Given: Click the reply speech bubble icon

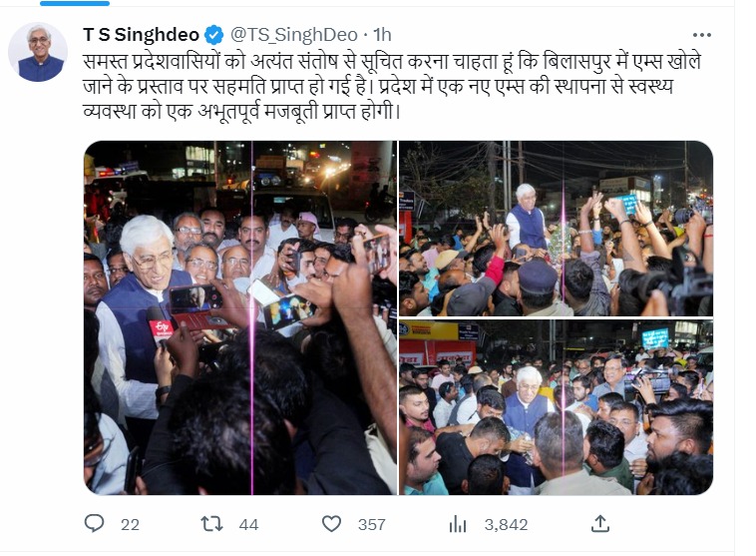Looking at the screenshot, I should click(x=94, y=524).
